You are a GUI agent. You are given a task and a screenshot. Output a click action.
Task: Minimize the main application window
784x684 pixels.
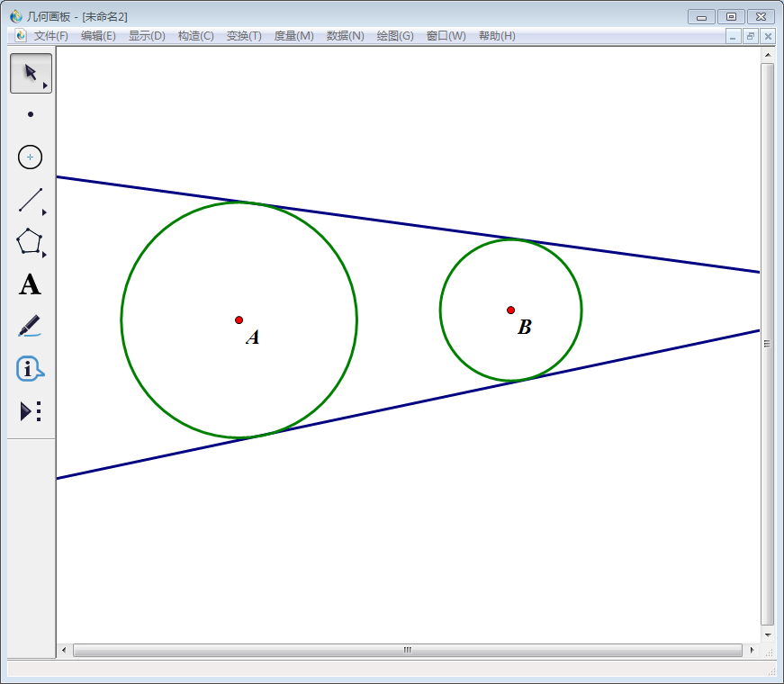point(701,17)
